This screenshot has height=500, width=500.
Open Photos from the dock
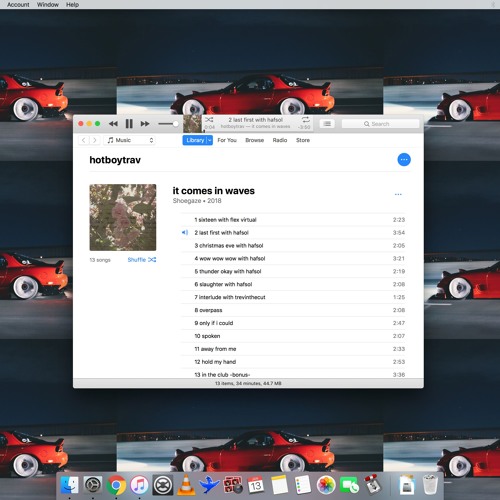[x=326, y=485]
